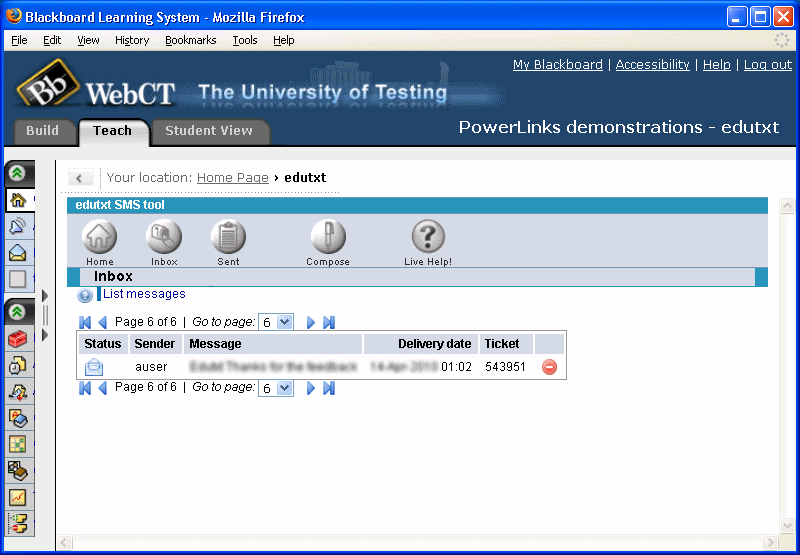The image size is (800, 555).
Task: Click the help icon beside List messages
Action: pyautogui.click(x=85, y=295)
